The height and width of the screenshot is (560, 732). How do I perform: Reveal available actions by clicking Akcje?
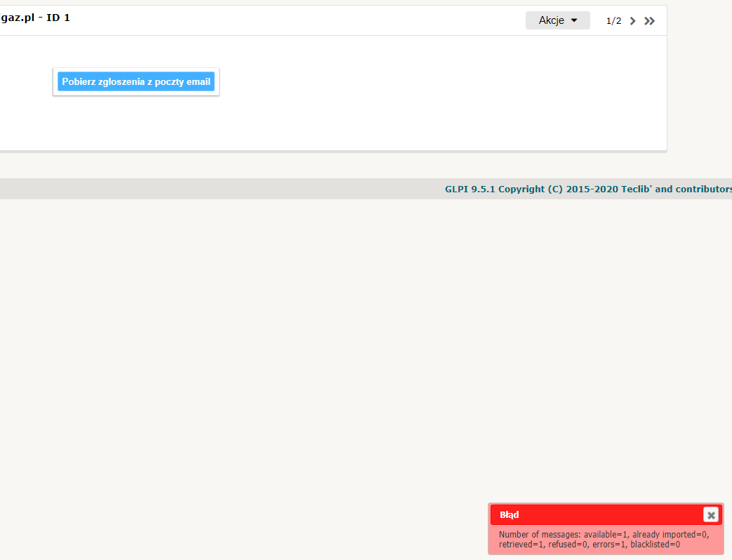[557, 20]
